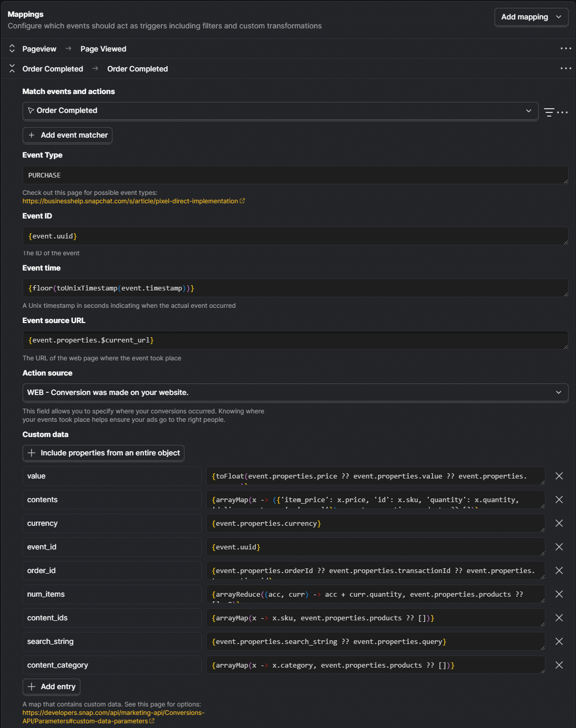Delete the content_category row
Image resolution: width=576 pixels, height=728 pixels.
559,665
